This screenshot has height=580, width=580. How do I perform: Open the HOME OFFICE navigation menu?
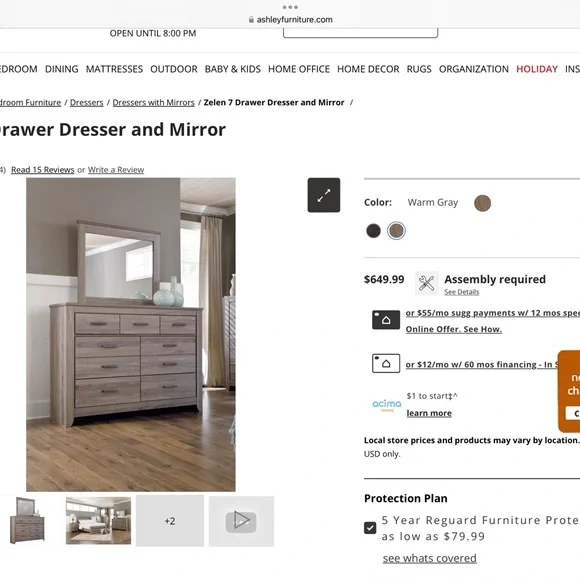coord(299,69)
